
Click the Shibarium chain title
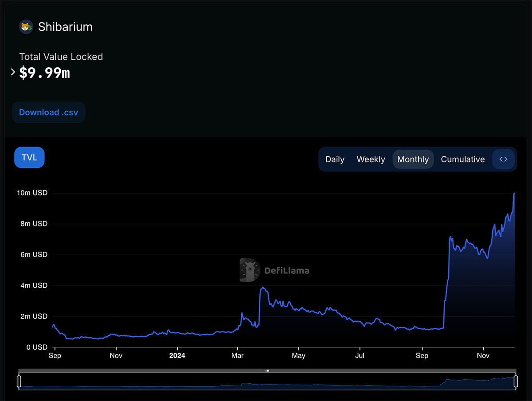(65, 27)
